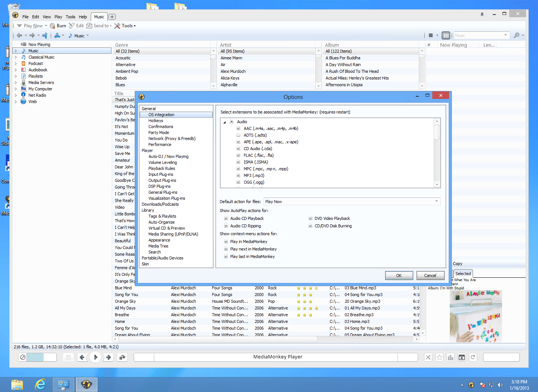
Task: Toggle Play next in MediaMonkey checkbox
Action: [226, 249]
